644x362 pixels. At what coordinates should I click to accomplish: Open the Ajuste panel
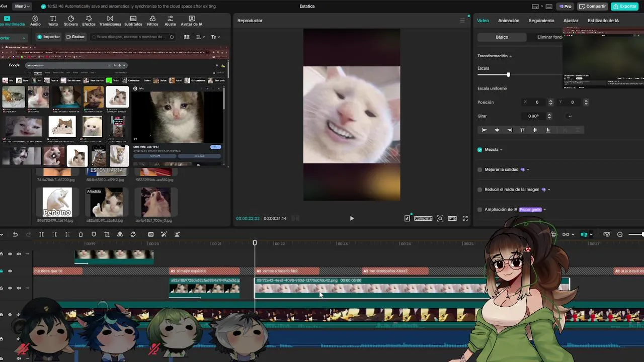[170, 21]
